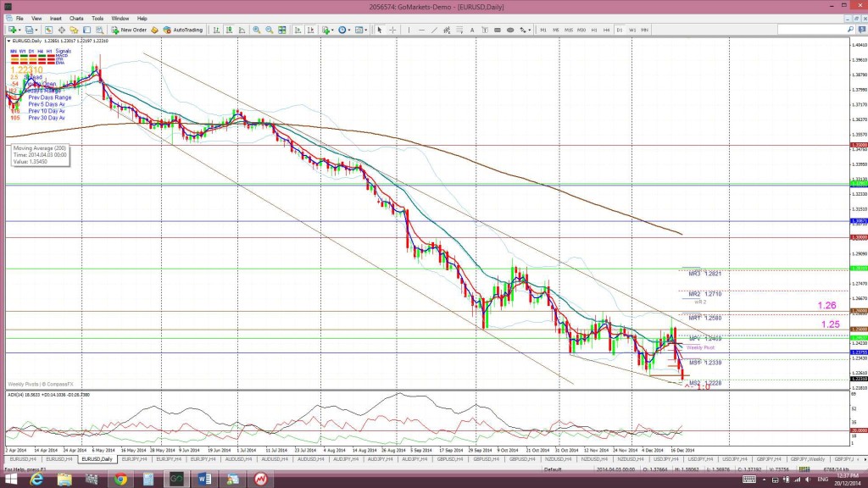The image size is (868, 488).
Task: Open the Tools menu
Action: pos(97,19)
